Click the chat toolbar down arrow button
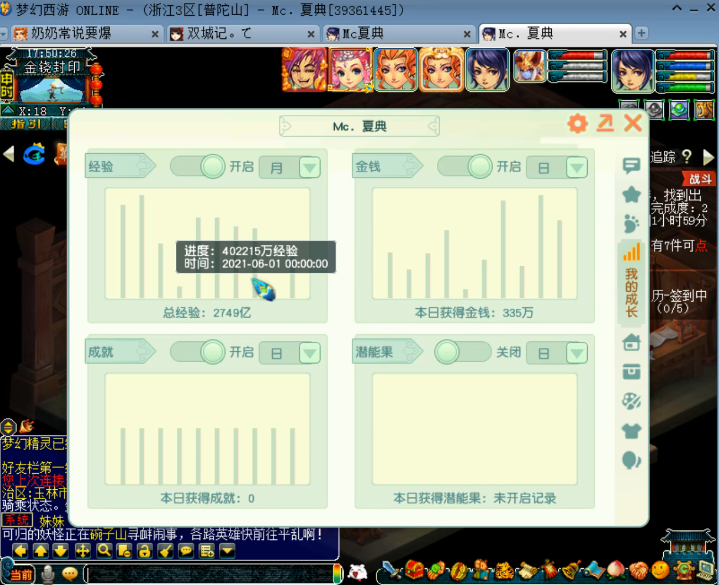 61,551
